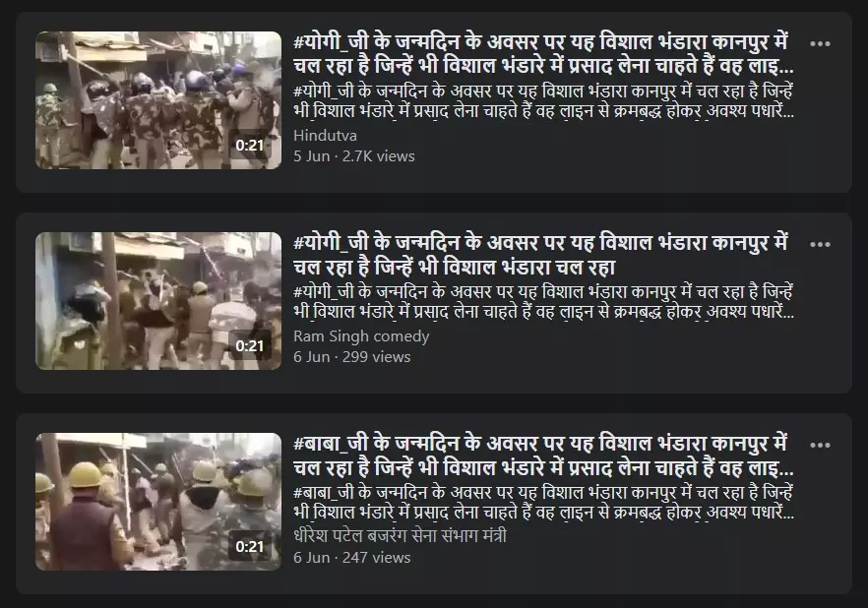Click the '5 Jun · 2.7K views' text
The height and width of the screenshot is (608, 868).
(x=353, y=156)
